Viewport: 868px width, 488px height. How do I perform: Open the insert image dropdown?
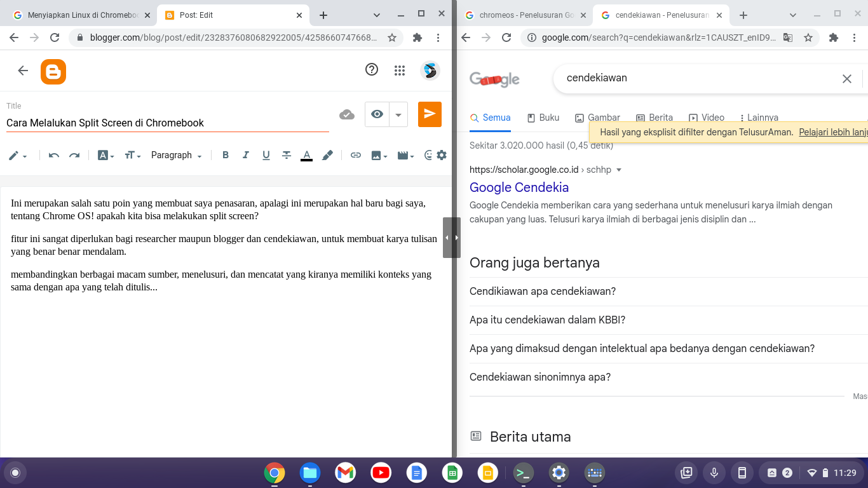(x=379, y=155)
